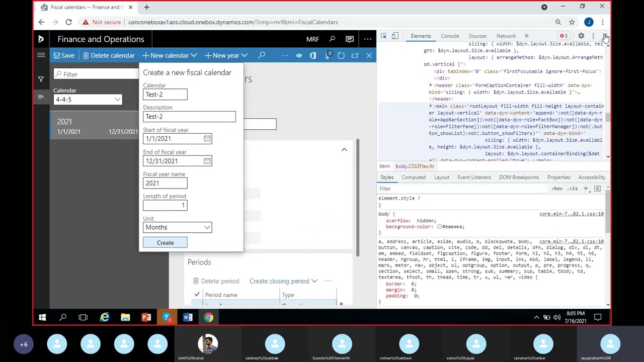Switch to the Console tab
The image size is (644, 362).
pyautogui.click(x=450, y=36)
